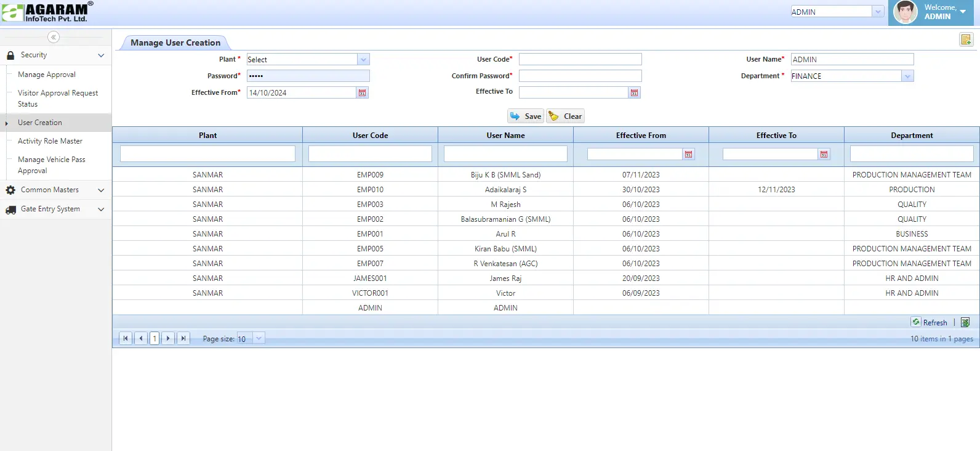Open the Effective From column filter calendar

point(688,154)
